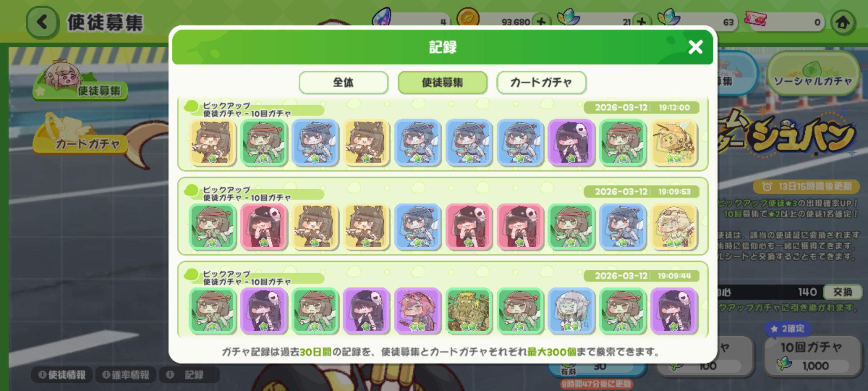
Task: Tap the ticket currency icon
Action: click(756, 19)
